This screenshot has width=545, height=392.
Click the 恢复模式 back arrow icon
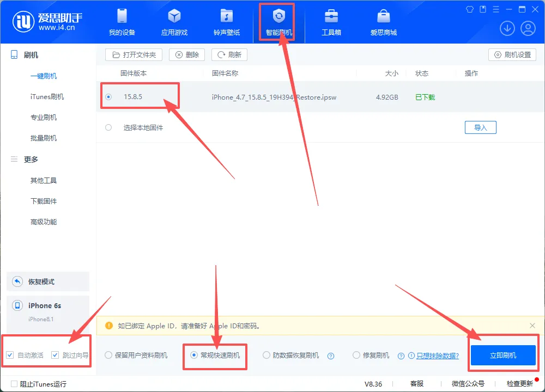(x=17, y=281)
